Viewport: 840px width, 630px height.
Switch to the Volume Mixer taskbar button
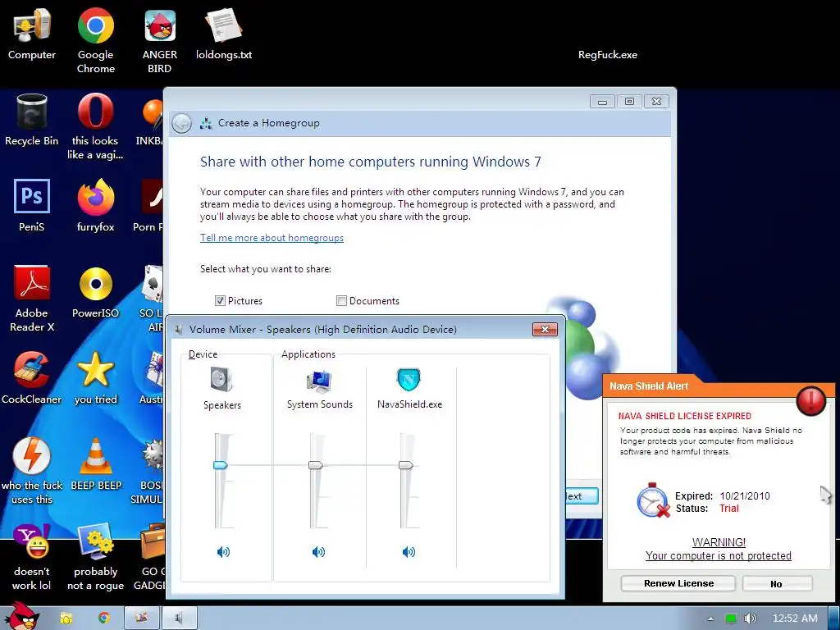tap(180, 619)
